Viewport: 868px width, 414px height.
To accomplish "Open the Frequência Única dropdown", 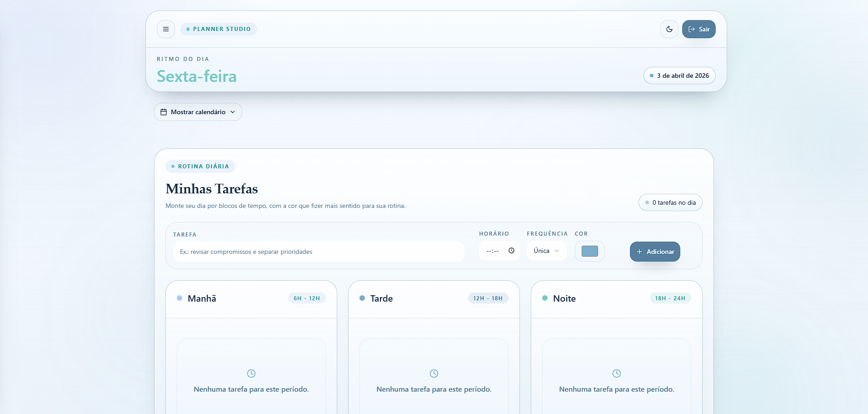I will pos(547,251).
